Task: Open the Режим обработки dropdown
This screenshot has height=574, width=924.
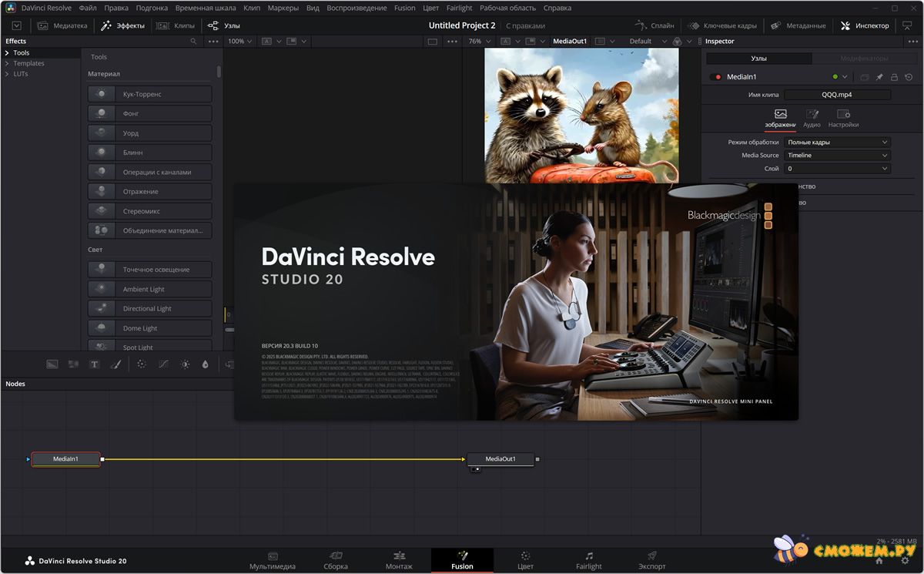Action: coord(836,143)
